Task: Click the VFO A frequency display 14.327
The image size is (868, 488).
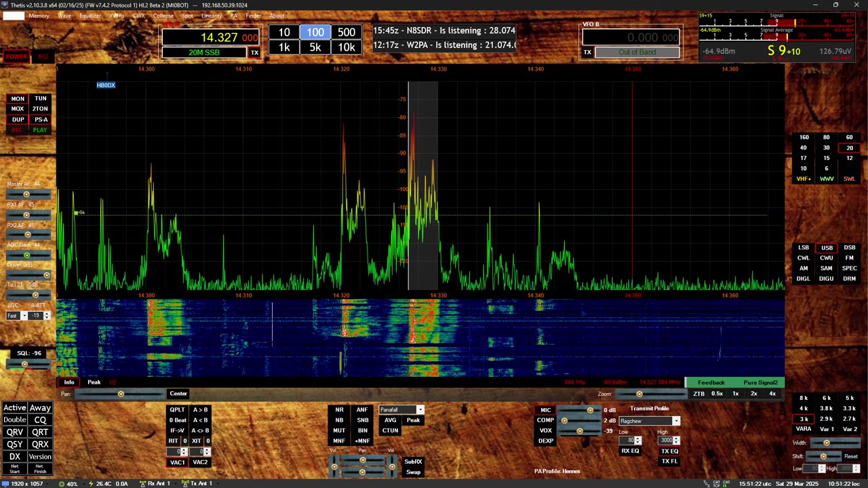Action: tap(220, 38)
